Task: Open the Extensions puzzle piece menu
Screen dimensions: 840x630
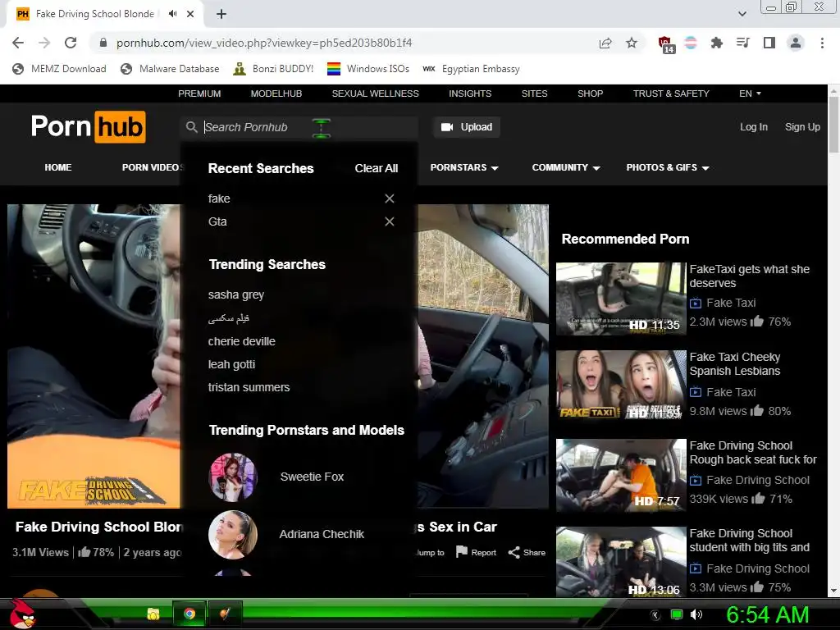Action: 716,43
